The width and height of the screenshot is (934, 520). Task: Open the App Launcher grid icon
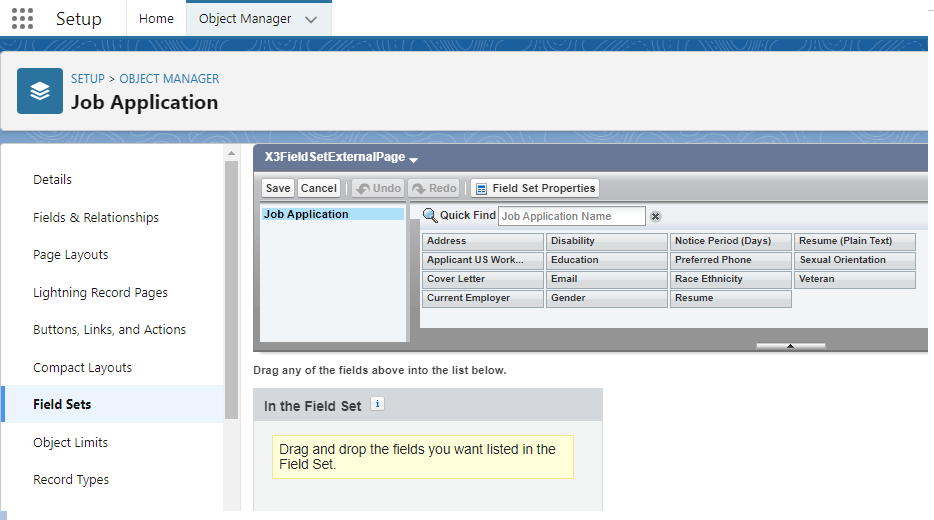(22, 18)
